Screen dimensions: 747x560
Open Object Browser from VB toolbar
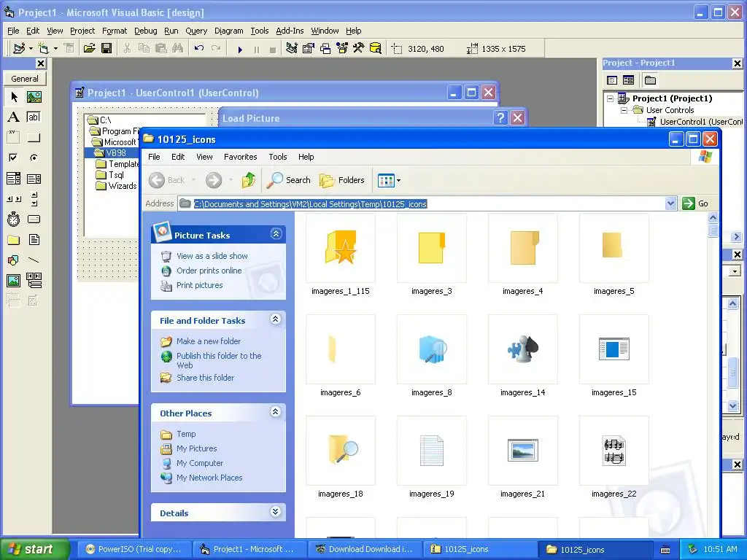(341, 49)
